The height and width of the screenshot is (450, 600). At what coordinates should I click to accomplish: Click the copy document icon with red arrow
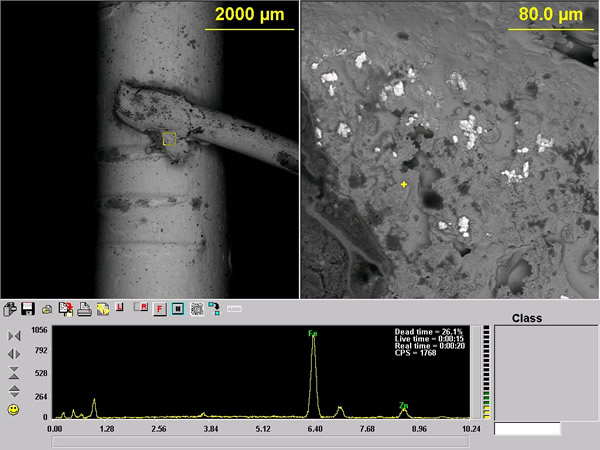[x=66, y=309]
